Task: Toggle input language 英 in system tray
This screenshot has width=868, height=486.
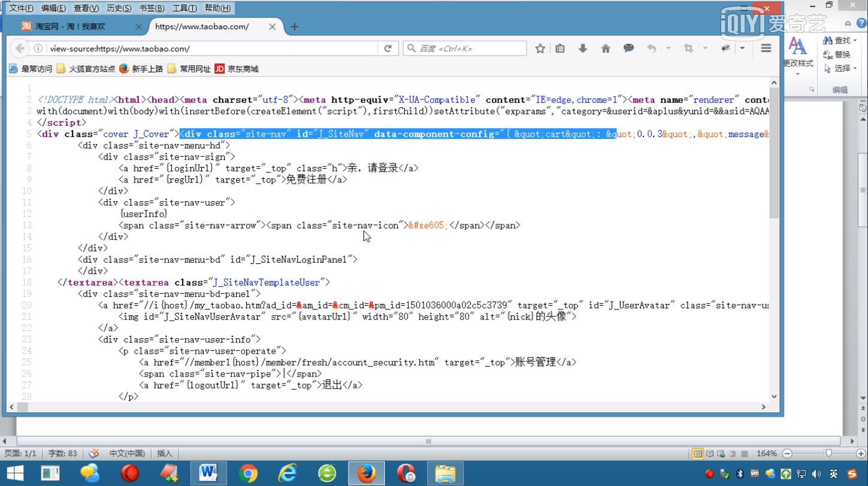Action: point(833,473)
